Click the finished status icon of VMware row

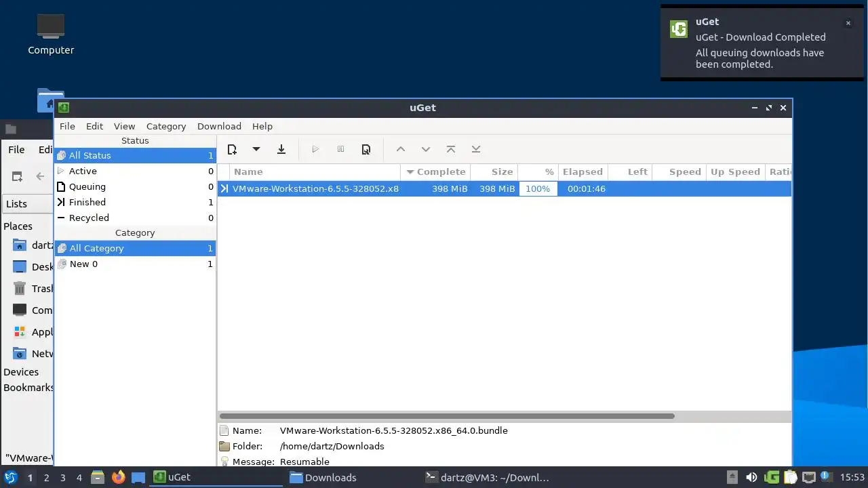[224, 188]
